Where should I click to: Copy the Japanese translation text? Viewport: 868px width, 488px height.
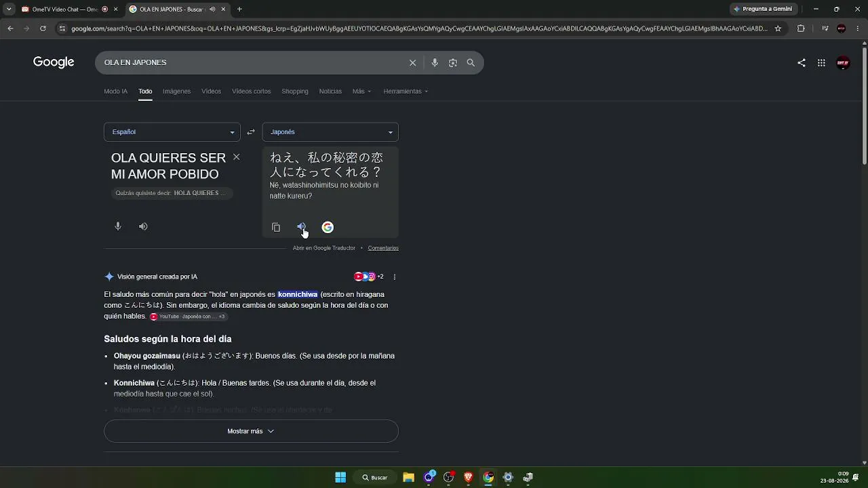coord(276,227)
